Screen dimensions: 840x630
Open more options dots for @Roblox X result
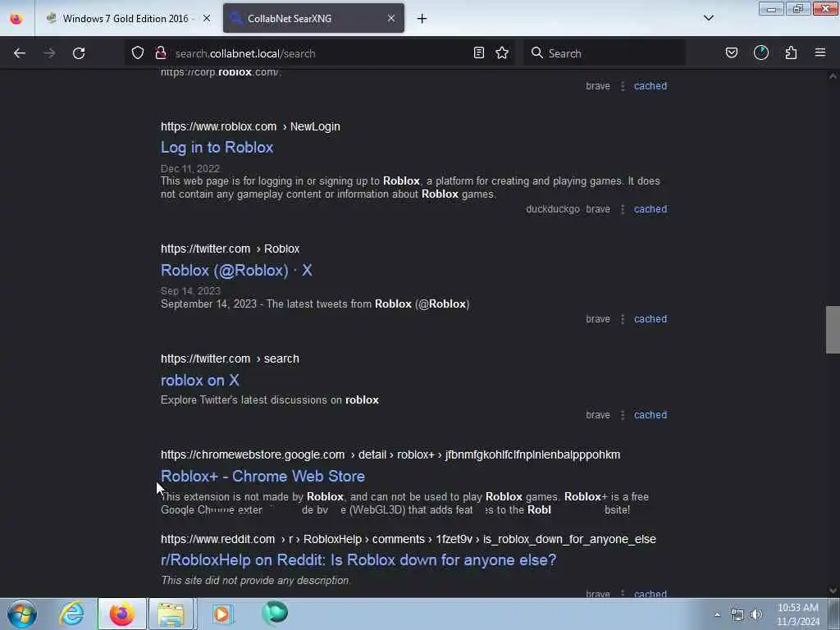point(623,319)
